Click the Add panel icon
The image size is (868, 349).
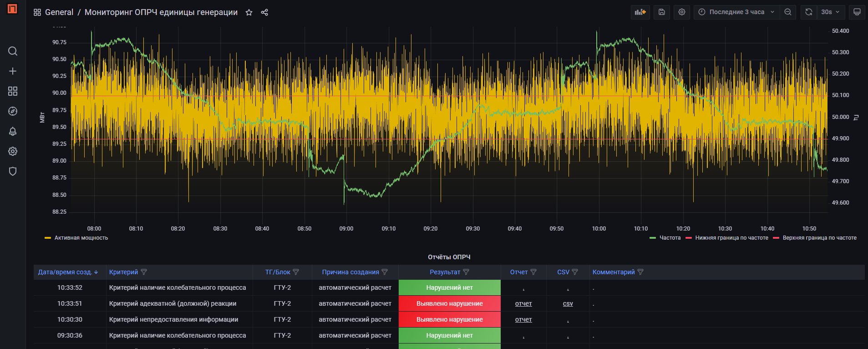[x=640, y=12]
